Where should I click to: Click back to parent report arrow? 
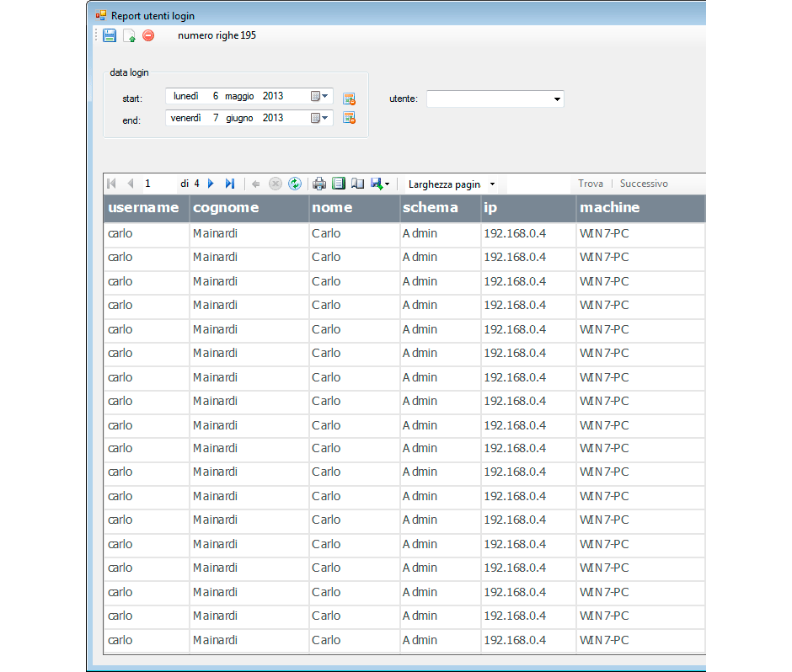pos(256,184)
